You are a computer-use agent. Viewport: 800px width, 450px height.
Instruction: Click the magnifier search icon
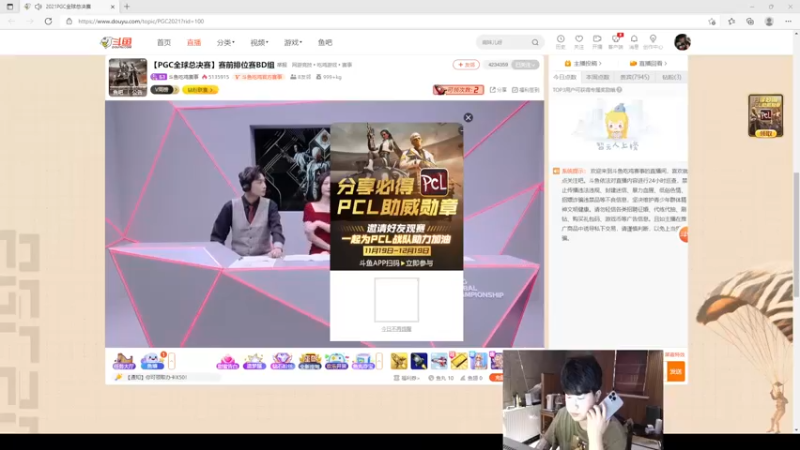[535, 42]
